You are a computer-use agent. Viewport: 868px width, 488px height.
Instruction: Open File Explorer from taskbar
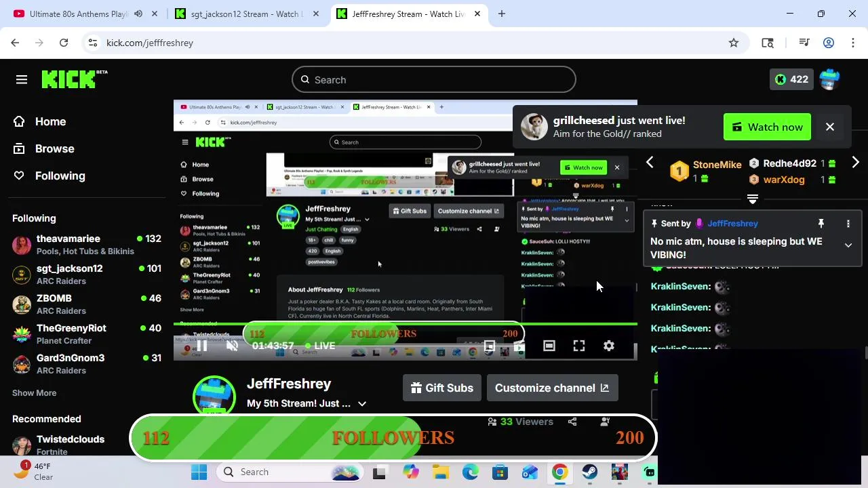(441, 472)
